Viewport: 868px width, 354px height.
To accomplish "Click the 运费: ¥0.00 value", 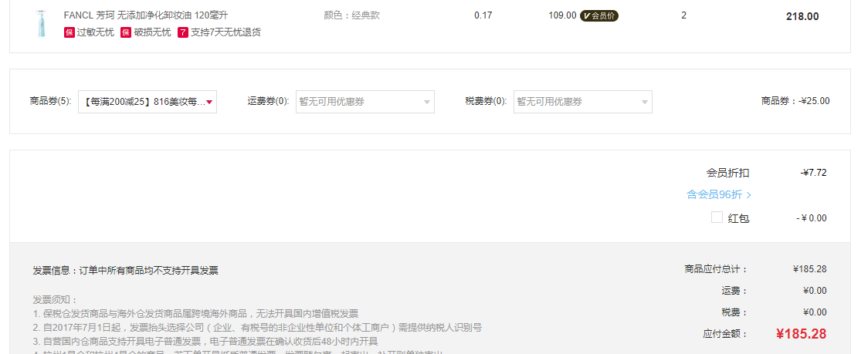I will click(815, 291).
